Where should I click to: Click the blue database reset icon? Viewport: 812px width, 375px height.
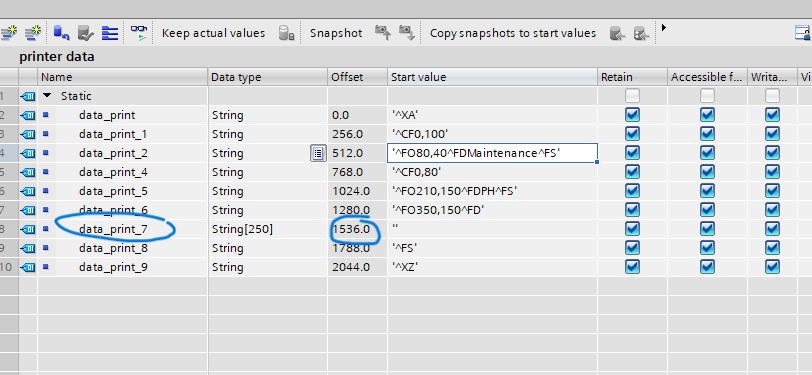pos(61,34)
